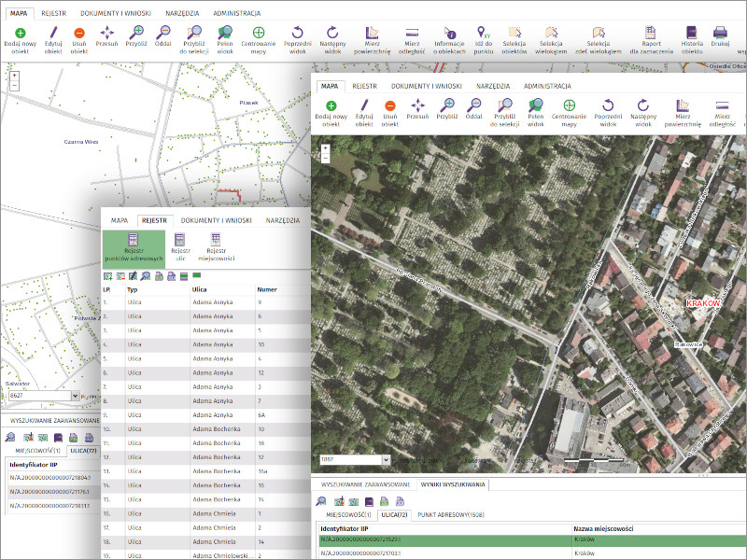Zoom in with plus button on satellite map
The width and height of the screenshot is (747, 560).
pos(325,148)
